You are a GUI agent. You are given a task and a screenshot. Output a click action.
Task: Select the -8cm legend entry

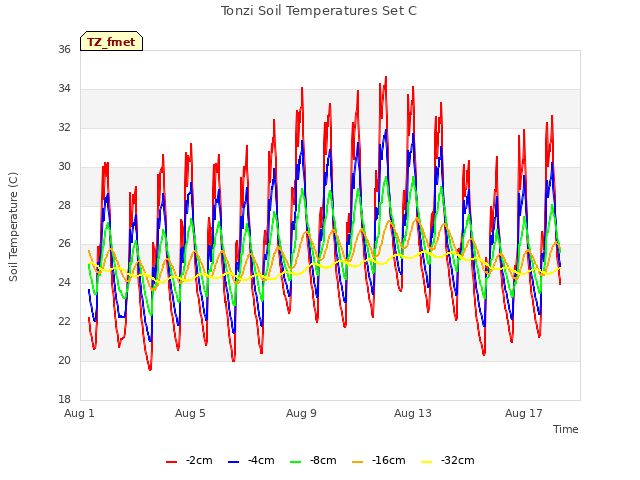click(313, 460)
